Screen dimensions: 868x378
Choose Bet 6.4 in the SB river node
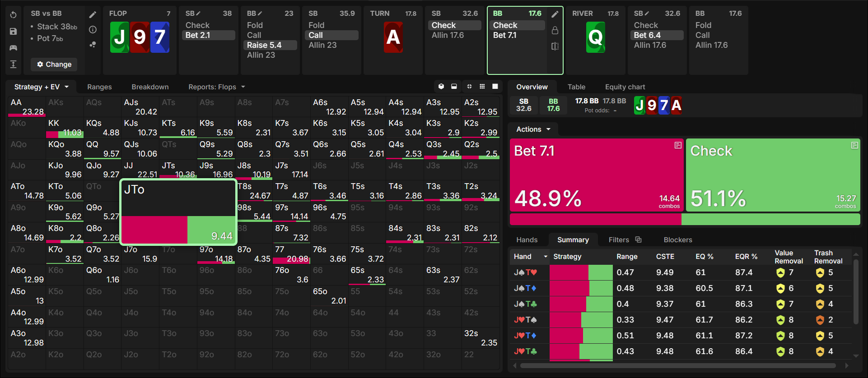[x=658, y=35]
